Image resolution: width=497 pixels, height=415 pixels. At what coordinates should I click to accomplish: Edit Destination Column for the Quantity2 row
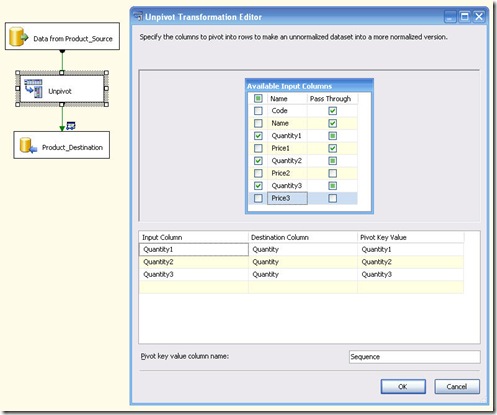click(x=303, y=262)
